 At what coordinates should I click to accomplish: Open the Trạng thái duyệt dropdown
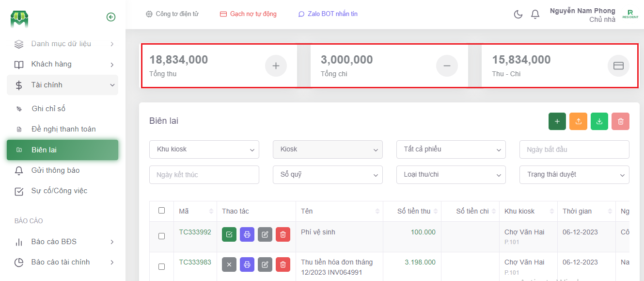pos(574,175)
